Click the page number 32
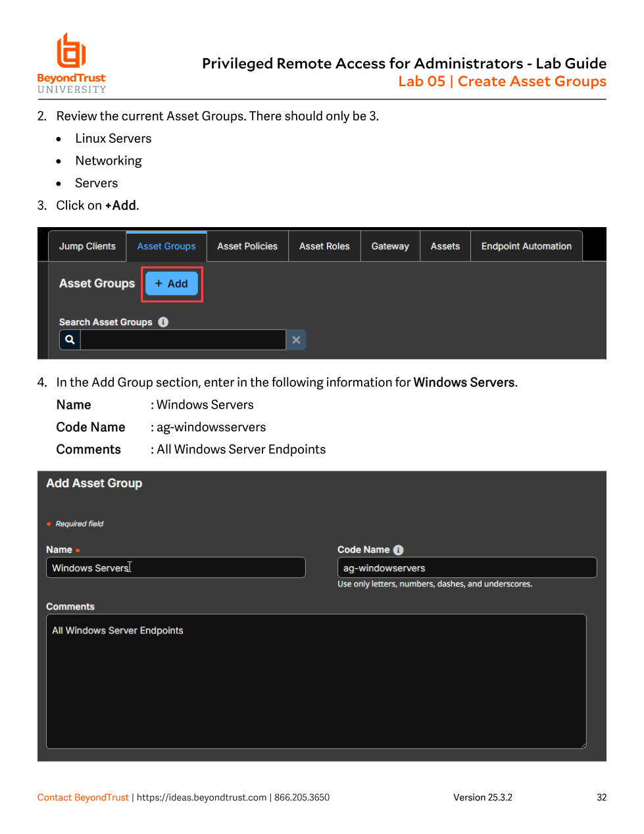Image resolution: width=644 pixels, height=834 pixels. pos(602,797)
